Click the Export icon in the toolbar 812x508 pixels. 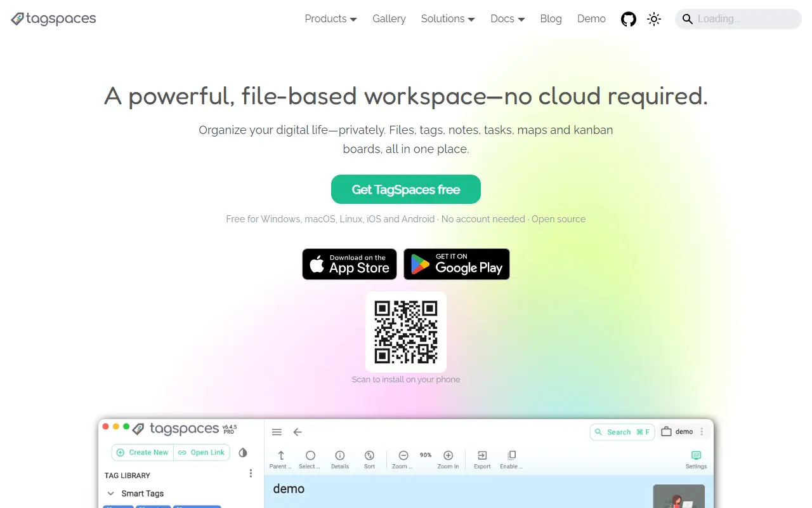[482, 455]
